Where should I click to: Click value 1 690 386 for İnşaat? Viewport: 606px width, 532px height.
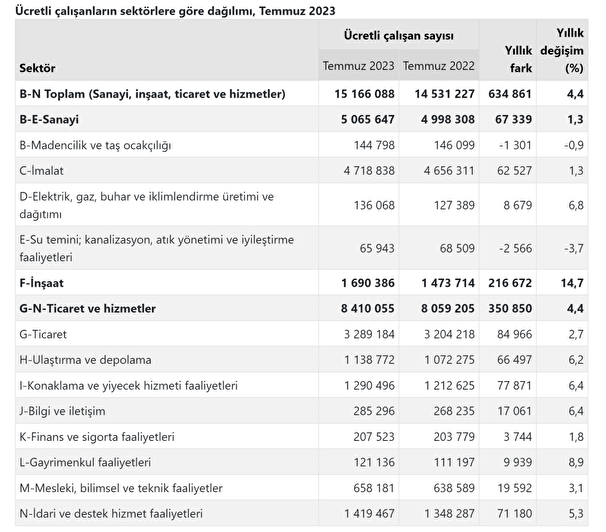click(368, 283)
